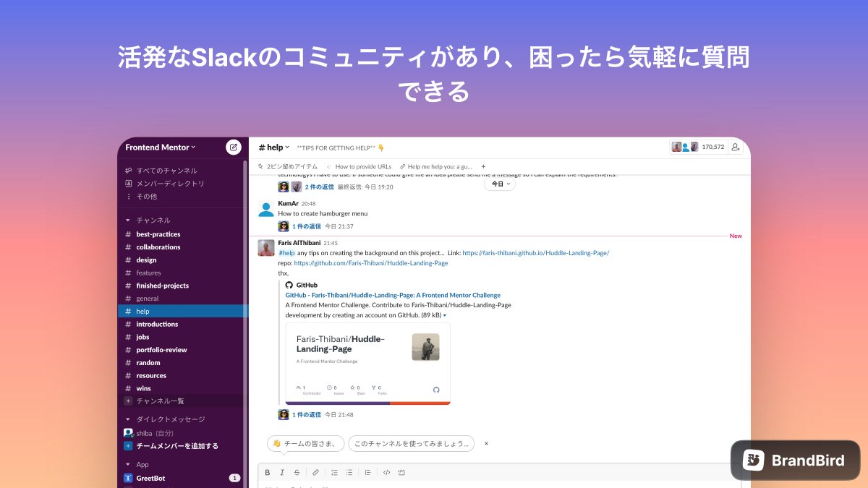Click Faris AlThibani's avatar

click(x=266, y=248)
